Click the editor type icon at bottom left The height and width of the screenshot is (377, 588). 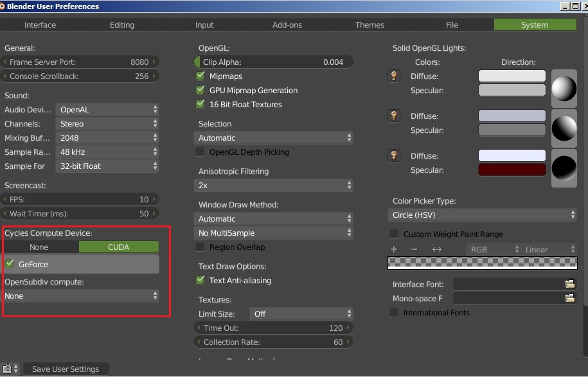pyautogui.click(x=8, y=369)
